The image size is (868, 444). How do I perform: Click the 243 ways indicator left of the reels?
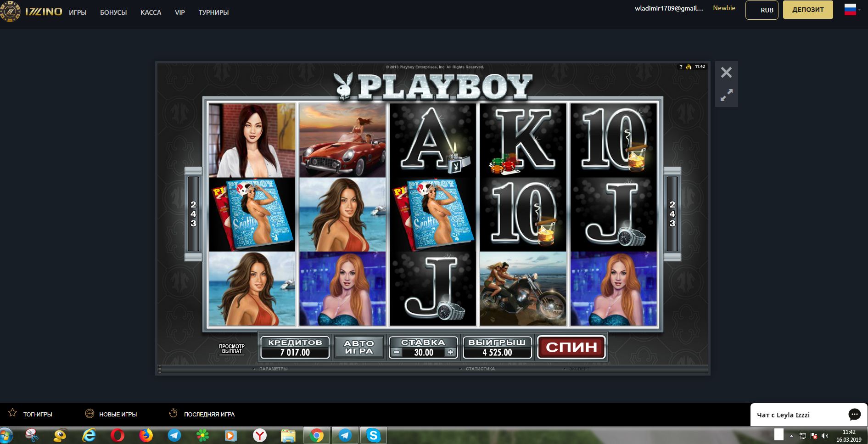tap(193, 214)
